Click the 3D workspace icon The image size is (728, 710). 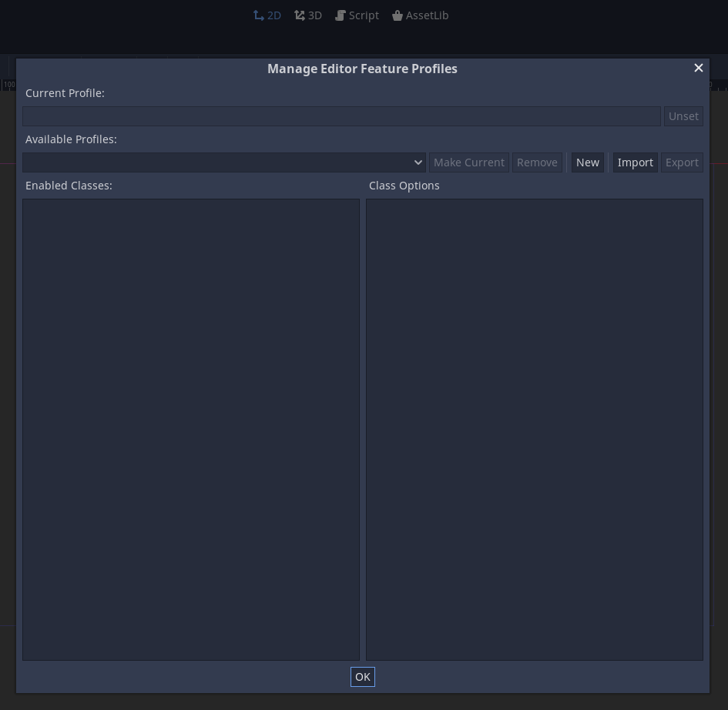click(300, 15)
